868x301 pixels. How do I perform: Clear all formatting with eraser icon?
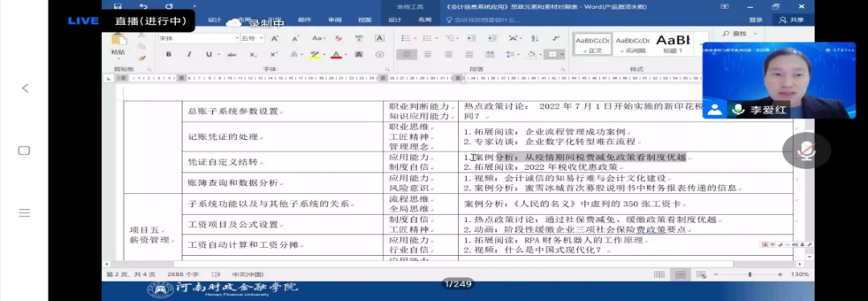coord(338,39)
